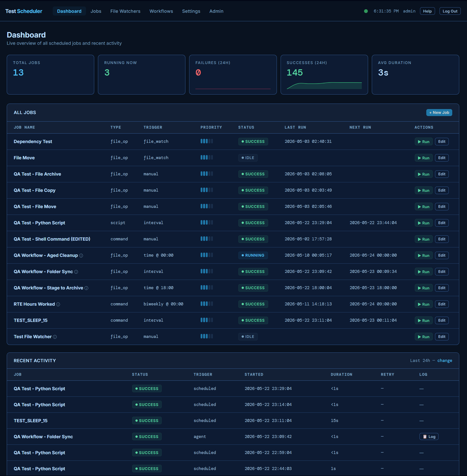Click the Failures (24h) card
467x476 pixels.
tap(233, 75)
